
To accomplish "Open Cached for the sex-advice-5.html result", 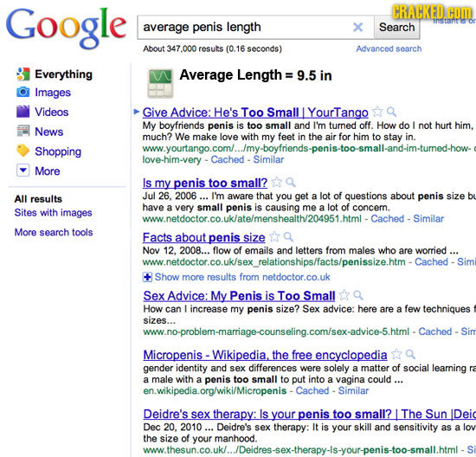I will 435,331.
